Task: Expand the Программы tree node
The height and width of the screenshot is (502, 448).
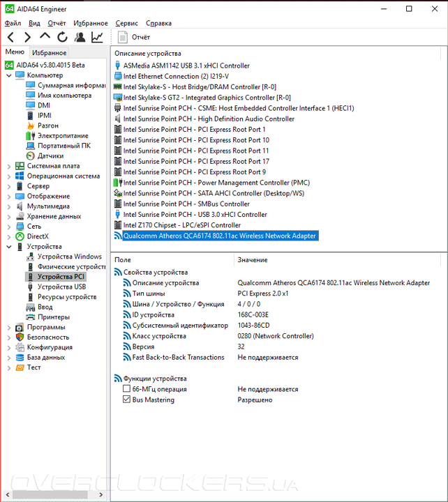Action: coord(9,328)
